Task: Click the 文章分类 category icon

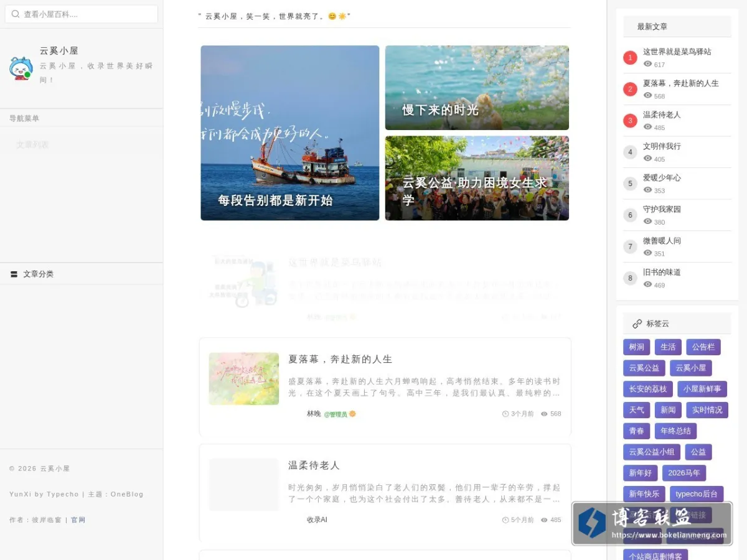Action: [x=14, y=274]
